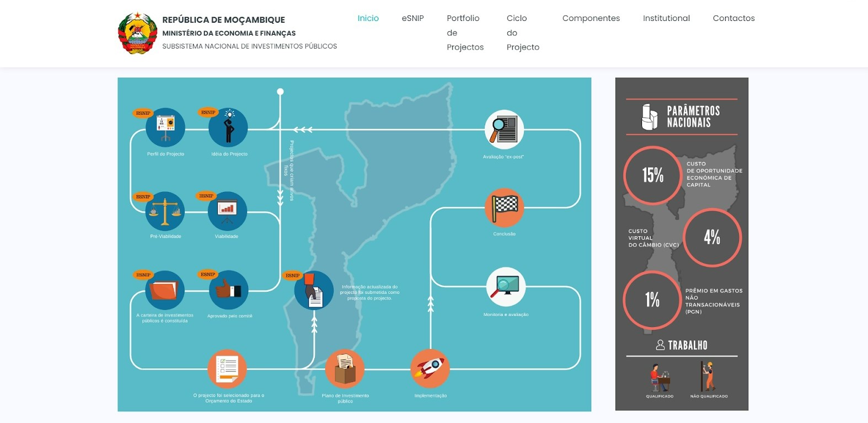Screen dimensions: 868x423
Task: Navigate to Ciclo do Projecto
Action: pyautogui.click(x=522, y=33)
